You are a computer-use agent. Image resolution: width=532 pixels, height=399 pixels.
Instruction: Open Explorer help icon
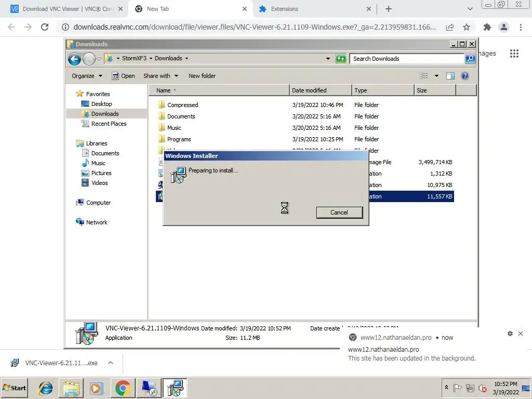[x=465, y=76]
